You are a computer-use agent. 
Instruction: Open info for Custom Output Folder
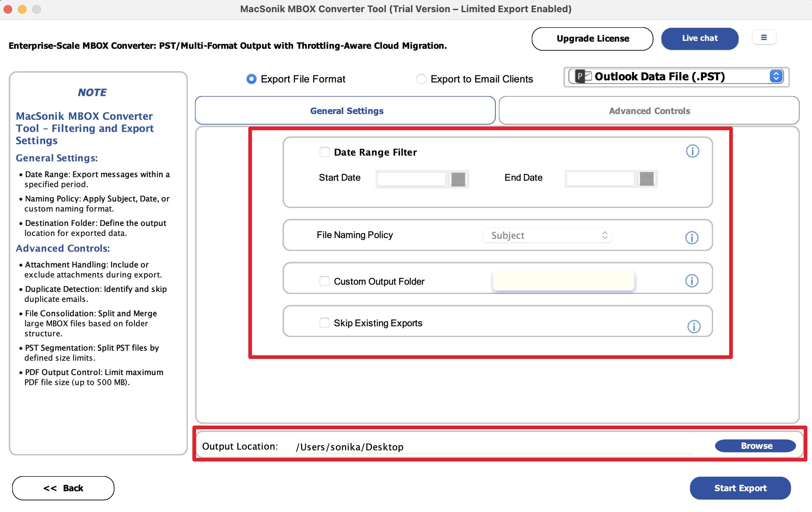(x=692, y=281)
